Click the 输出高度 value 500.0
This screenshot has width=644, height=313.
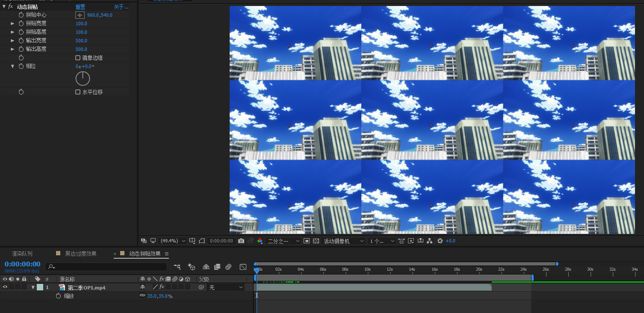[x=82, y=49]
